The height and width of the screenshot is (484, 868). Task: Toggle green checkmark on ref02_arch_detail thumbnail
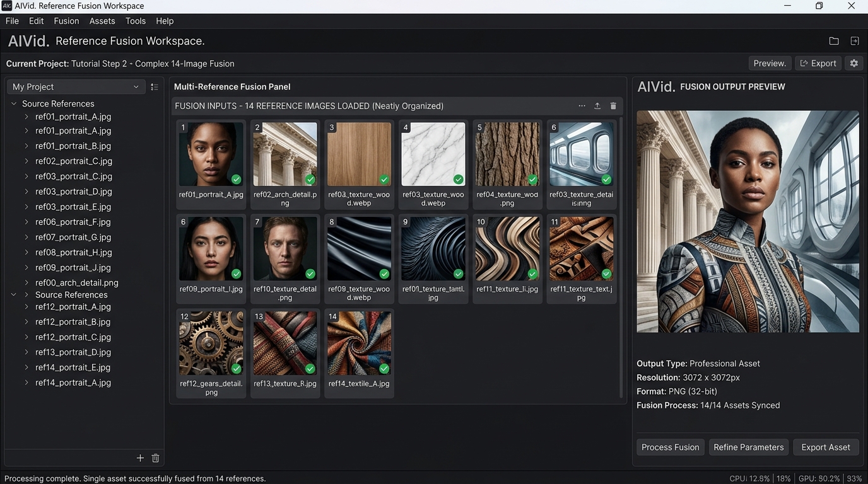click(310, 180)
